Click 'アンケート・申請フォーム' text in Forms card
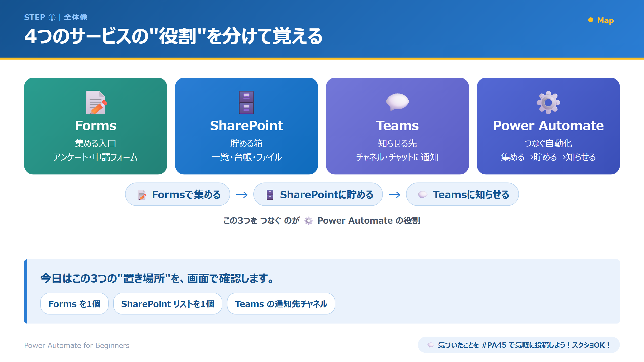This screenshot has width=644, height=362. pos(96,157)
